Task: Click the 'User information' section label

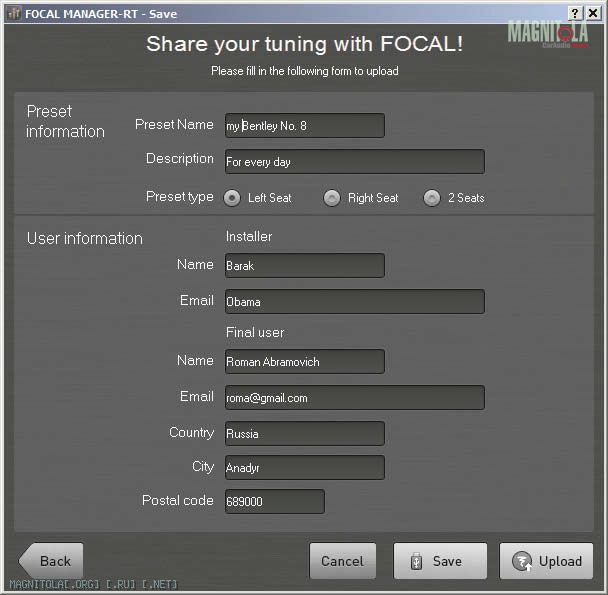Action: pyautogui.click(x=85, y=238)
